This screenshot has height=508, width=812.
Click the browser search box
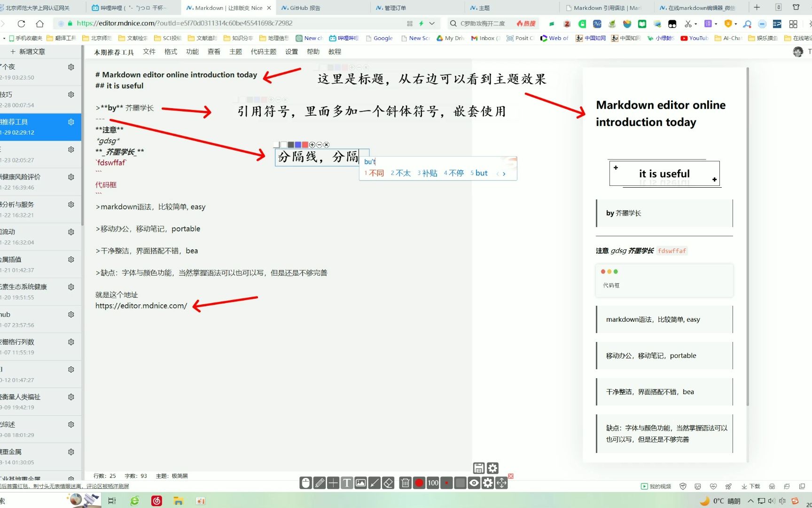(x=482, y=24)
